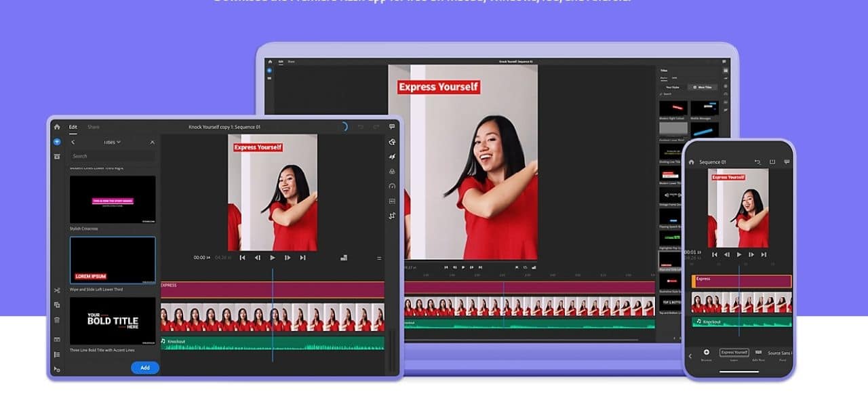Click the home icon in the tablet app
Image resolution: width=868 pixels, height=407 pixels.
coord(57,127)
